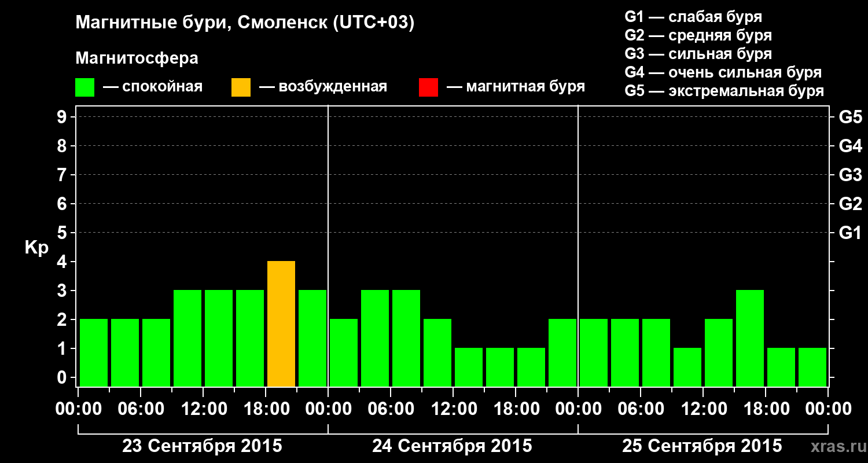
Task: Click the '25 Сентября 2015' date label
Action: coord(702,446)
